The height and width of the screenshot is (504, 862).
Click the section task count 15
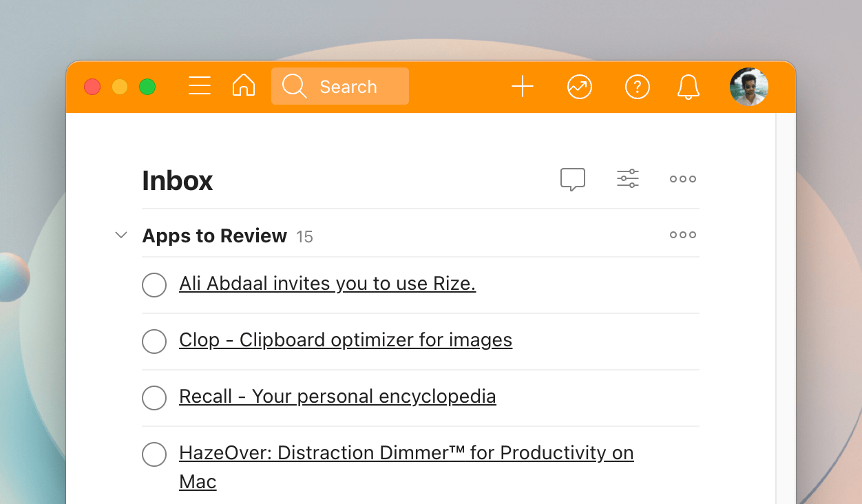pyautogui.click(x=304, y=237)
